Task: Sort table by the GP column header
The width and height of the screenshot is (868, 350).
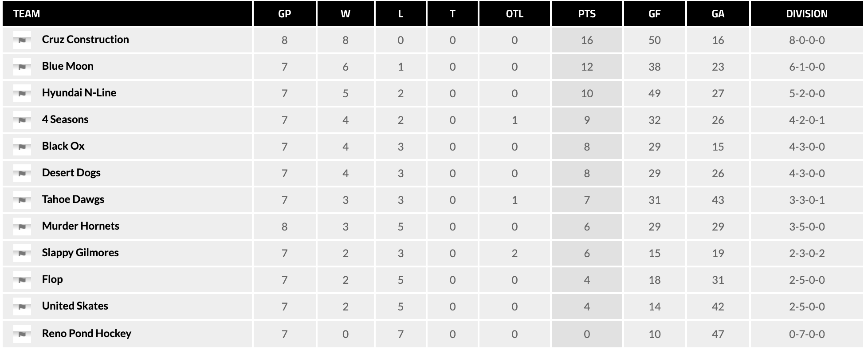Action: (284, 14)
